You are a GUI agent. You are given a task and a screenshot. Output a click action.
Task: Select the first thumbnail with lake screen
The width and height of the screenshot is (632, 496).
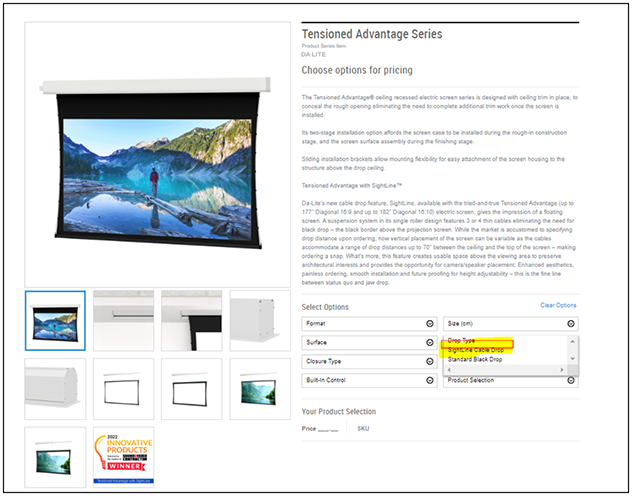click(55, 321)
